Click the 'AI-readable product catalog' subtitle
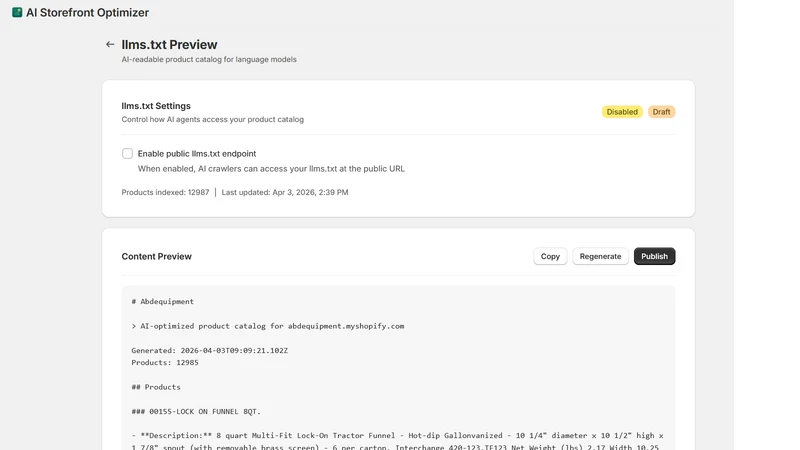 (x=209, y=60)
